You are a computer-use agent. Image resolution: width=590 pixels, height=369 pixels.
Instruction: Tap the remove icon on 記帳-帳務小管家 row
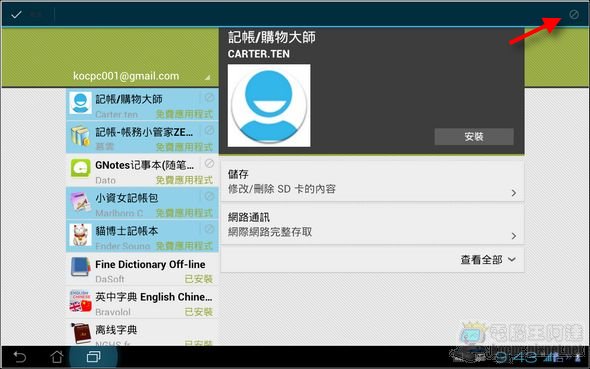[x=209, y=131]
